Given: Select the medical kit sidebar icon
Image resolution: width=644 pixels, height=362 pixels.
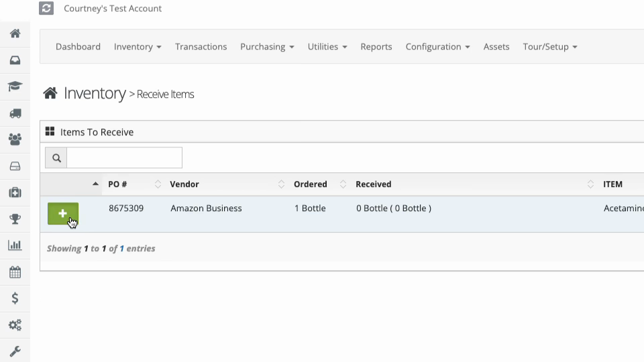Looking at the screenshot, I should tap(15, 192).
